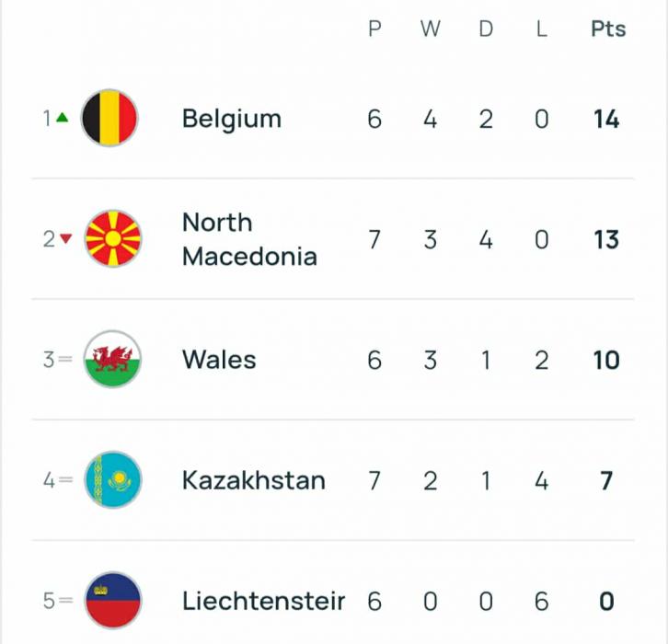Click the D draws column header

click(x=486, y=29)
